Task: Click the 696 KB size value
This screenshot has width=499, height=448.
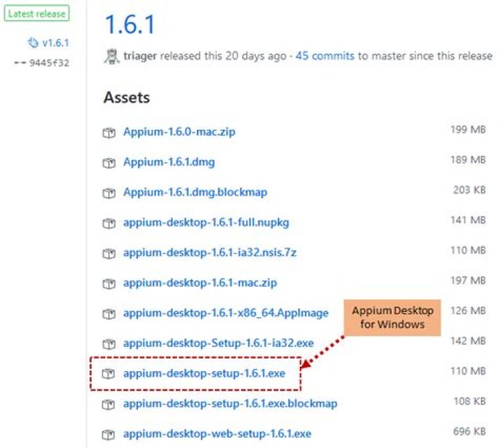Action: tap(469, 431)
